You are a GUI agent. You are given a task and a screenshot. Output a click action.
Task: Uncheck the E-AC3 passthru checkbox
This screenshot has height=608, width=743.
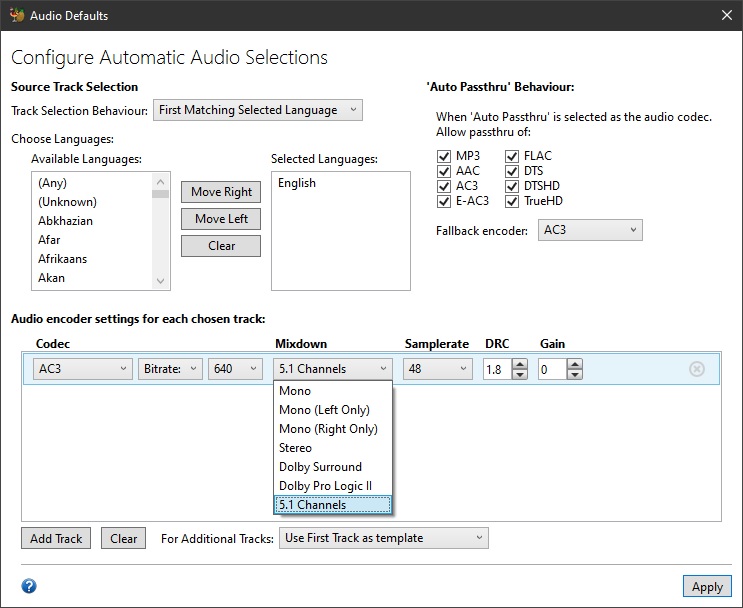point(444,201)
